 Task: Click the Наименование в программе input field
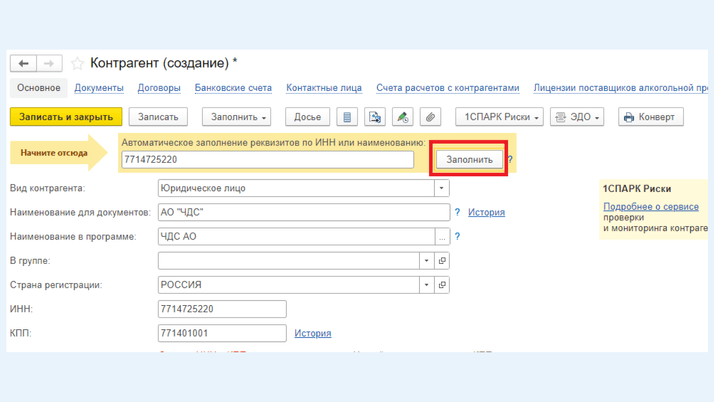pos(296,237)
